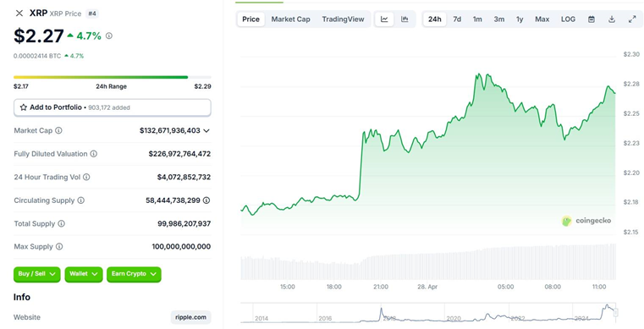
Task: Expand the chart to fullscreen
Action: click(632, 19)
